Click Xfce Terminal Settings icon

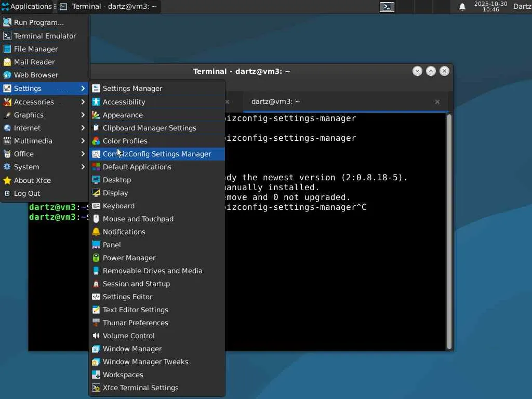(96, 388)
